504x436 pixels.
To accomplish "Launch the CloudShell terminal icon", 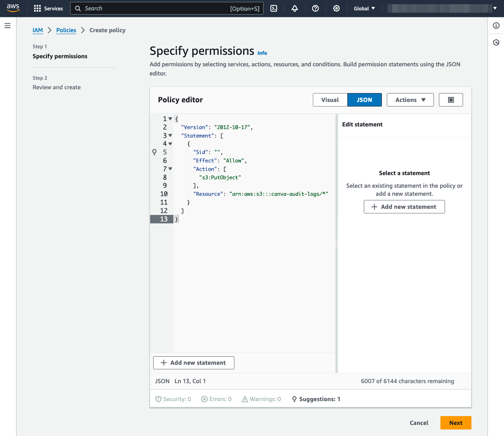I will click(x=274, y=8).
